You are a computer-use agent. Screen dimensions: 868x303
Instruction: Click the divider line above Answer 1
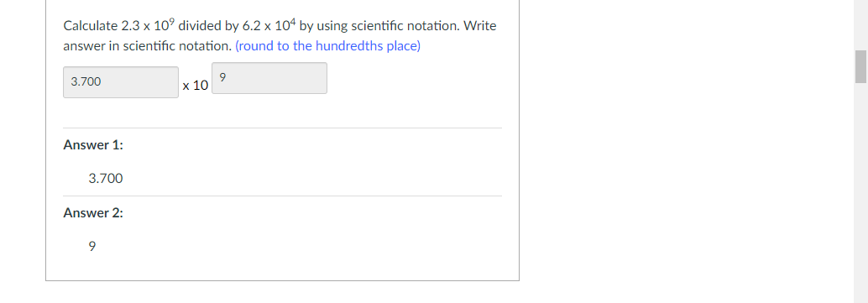pyautogui.click(x=282, y=128)
